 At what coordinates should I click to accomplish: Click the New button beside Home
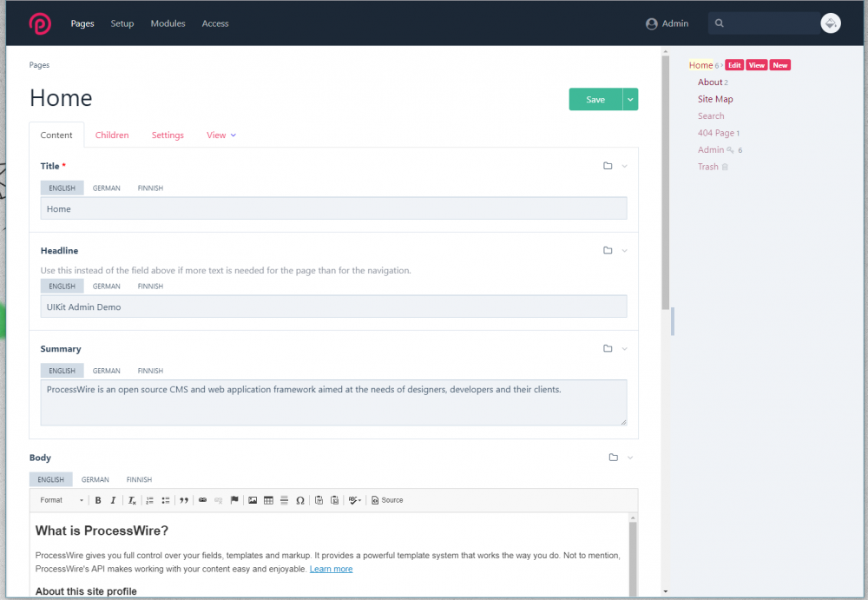click(780, 65)
